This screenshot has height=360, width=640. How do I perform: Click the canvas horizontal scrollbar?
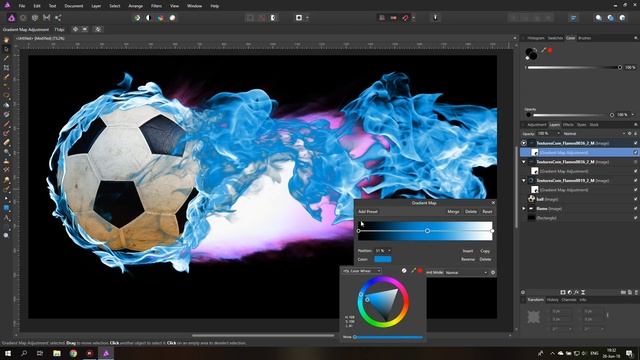[x=263, y=336]
